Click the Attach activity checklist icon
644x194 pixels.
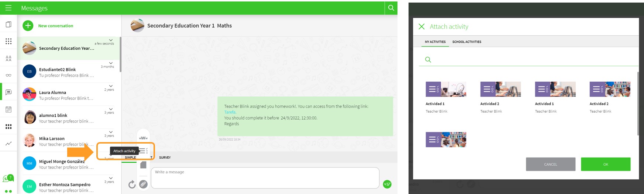click(143, 151)
